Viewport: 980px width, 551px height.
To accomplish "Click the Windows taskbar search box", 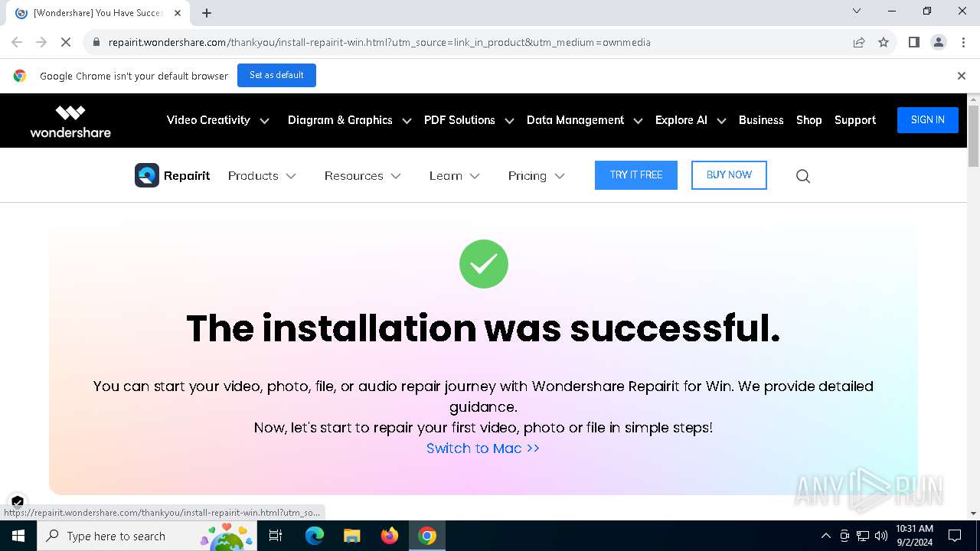I will tap(147, 536).
